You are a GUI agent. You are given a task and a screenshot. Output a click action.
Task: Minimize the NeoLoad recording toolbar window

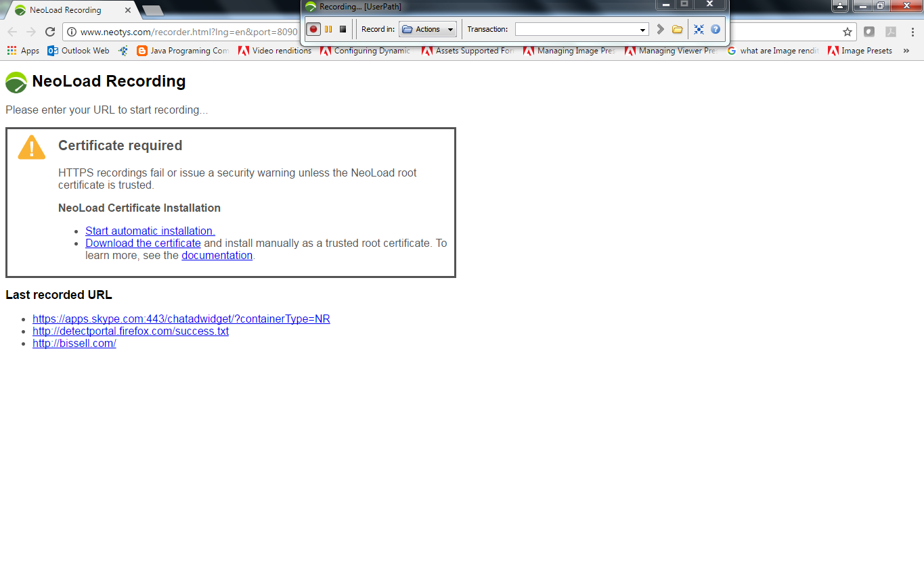(x=667, y=4)
